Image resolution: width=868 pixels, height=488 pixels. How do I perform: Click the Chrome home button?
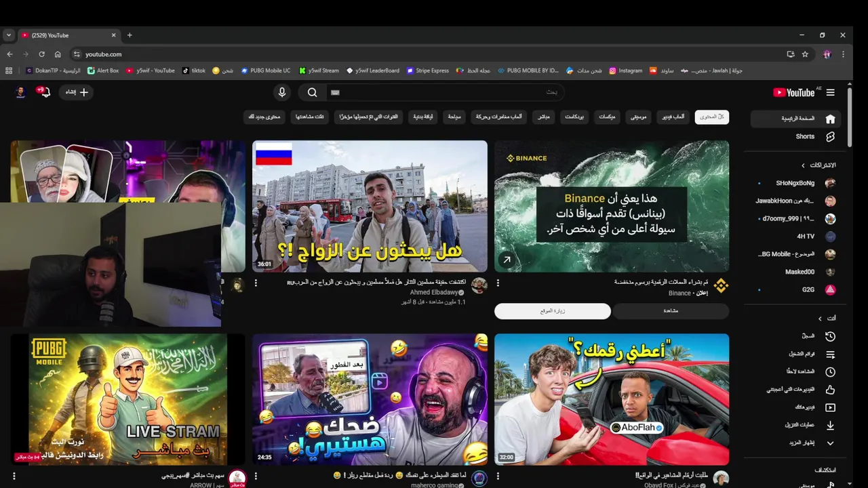coord(58,54)
